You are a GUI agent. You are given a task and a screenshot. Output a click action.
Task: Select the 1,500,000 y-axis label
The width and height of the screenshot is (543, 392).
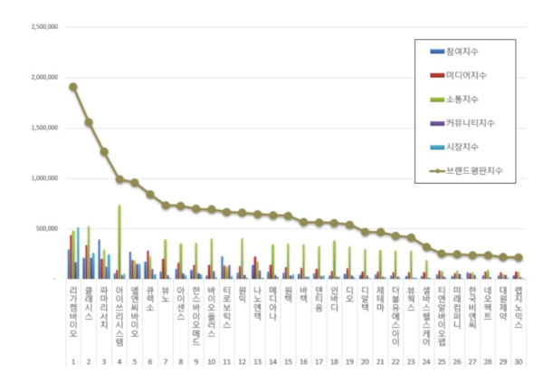point(41,128)
